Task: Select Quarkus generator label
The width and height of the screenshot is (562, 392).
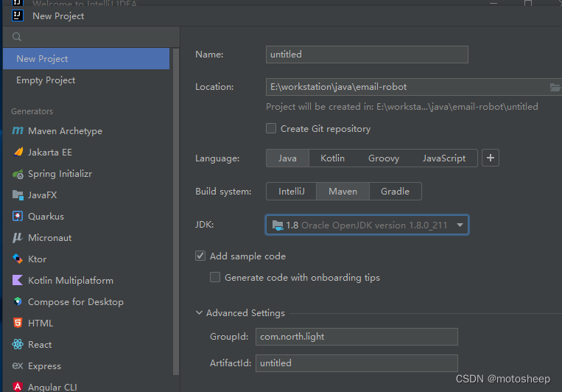Action: (x=46, y=217)
